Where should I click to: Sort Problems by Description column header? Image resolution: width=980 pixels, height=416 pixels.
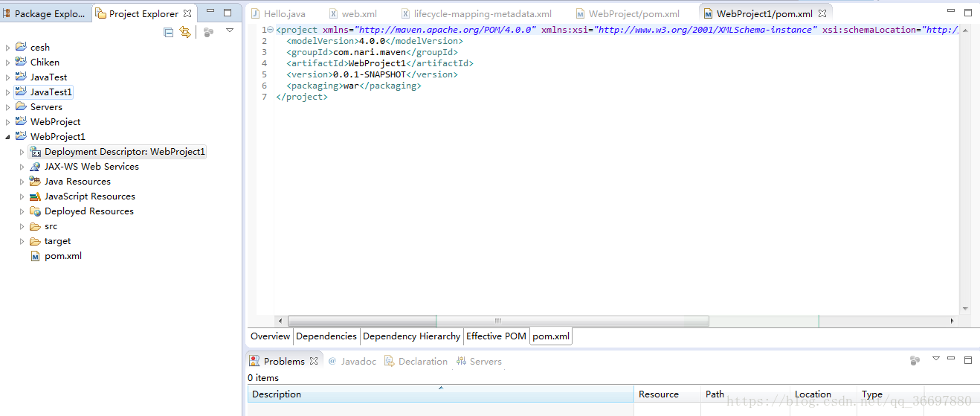(440, 394)
